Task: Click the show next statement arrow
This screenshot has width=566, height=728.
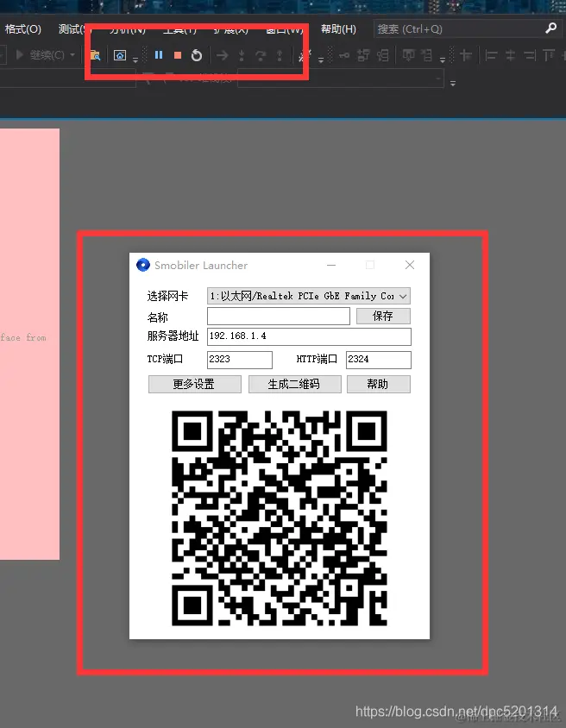Action: pyautogui.click(x=223, y=56)
